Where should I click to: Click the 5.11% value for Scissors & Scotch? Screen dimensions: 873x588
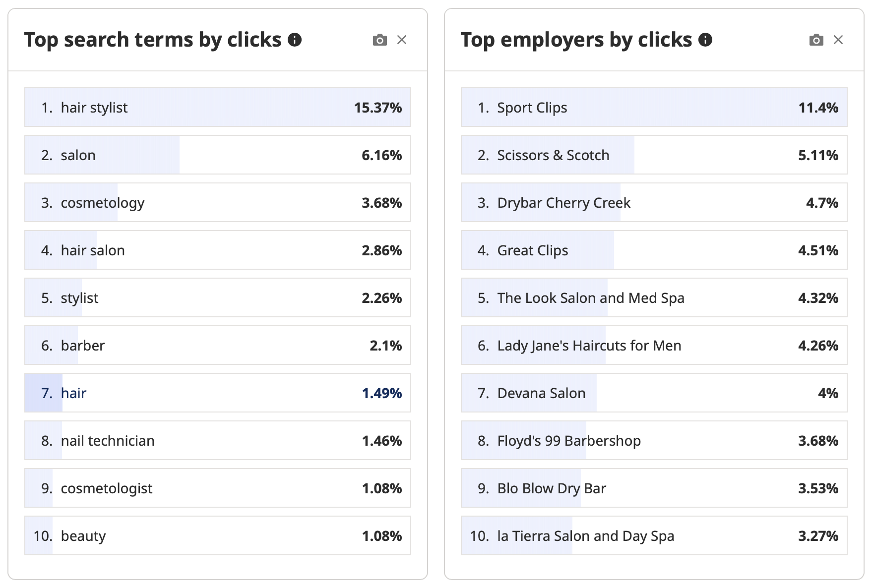(x=818, y=155)
